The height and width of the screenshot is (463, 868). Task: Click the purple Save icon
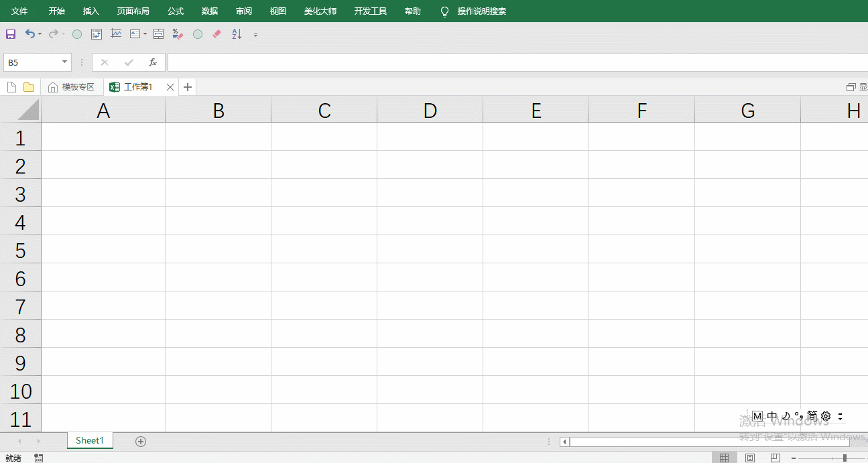(x=11, y=34)
